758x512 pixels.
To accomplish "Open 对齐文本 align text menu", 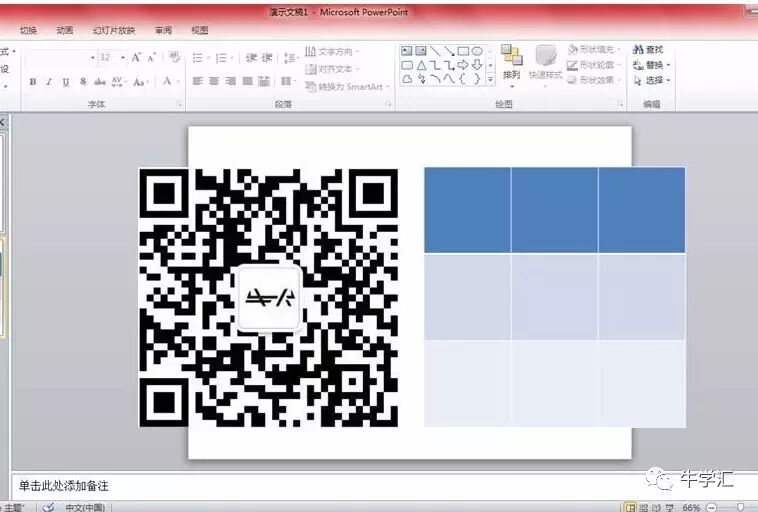I will [333, 69].
